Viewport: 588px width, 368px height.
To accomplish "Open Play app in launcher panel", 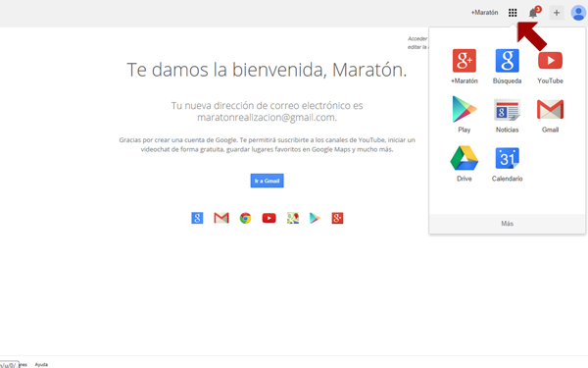I will click(x=465, y=115).
